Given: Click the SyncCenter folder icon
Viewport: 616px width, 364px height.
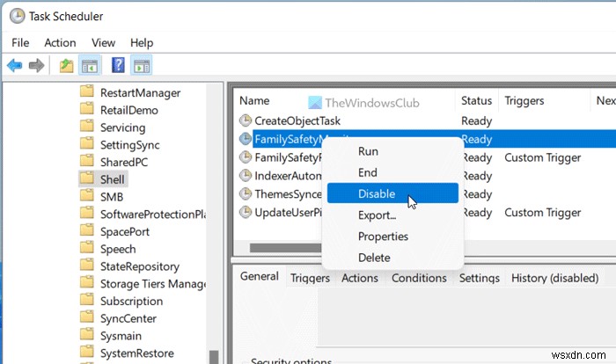Looking at the screenshot, I should coord(87,317).
